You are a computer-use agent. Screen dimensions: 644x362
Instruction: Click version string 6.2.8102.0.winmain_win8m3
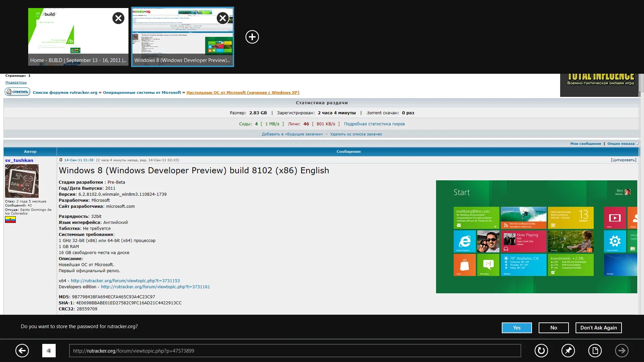coord(122,194)
